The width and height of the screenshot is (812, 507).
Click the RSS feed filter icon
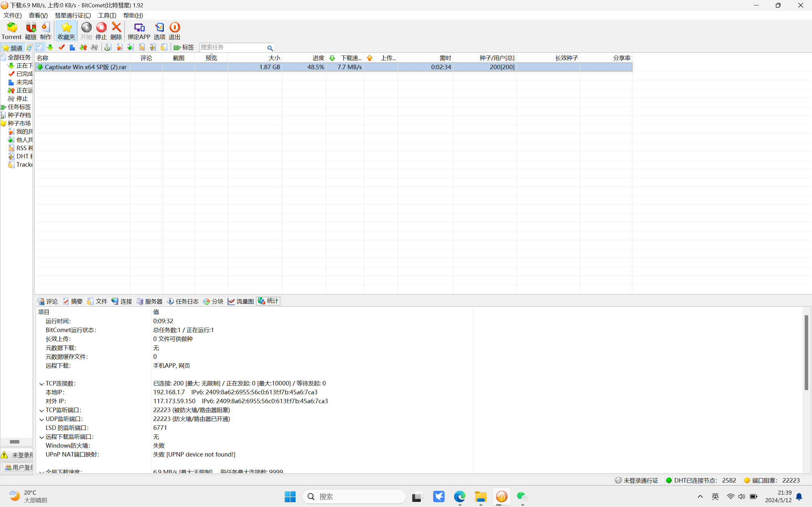coord(142,48)
